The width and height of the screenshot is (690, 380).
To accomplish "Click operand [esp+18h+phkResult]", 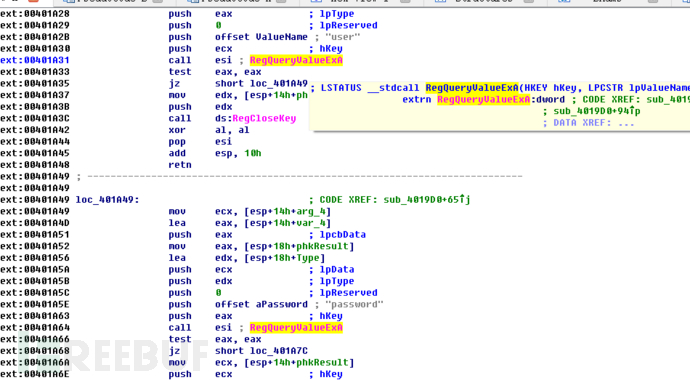I will (x=299, y=246).
